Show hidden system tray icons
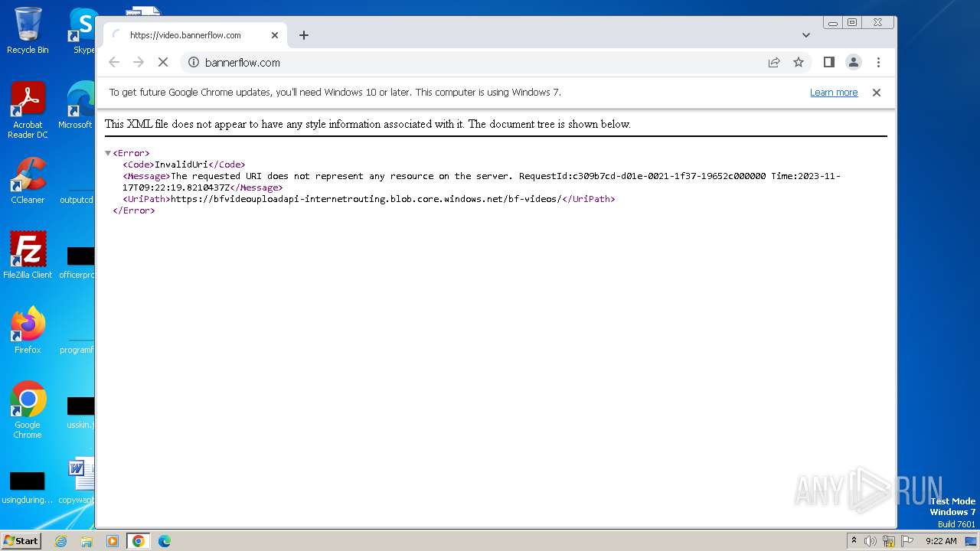This screenshot has height=551, width=980. [x=854, y=541]
